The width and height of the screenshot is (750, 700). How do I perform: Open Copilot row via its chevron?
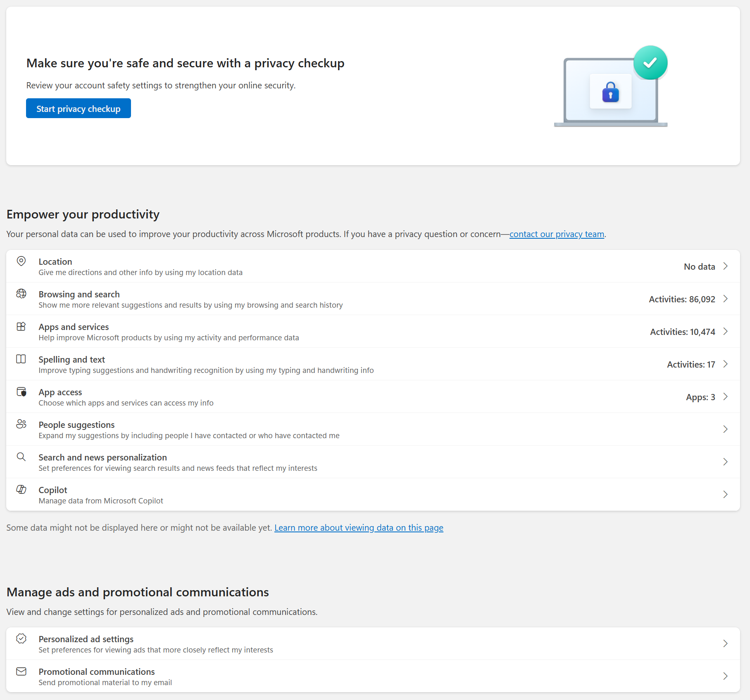[725, 494]
